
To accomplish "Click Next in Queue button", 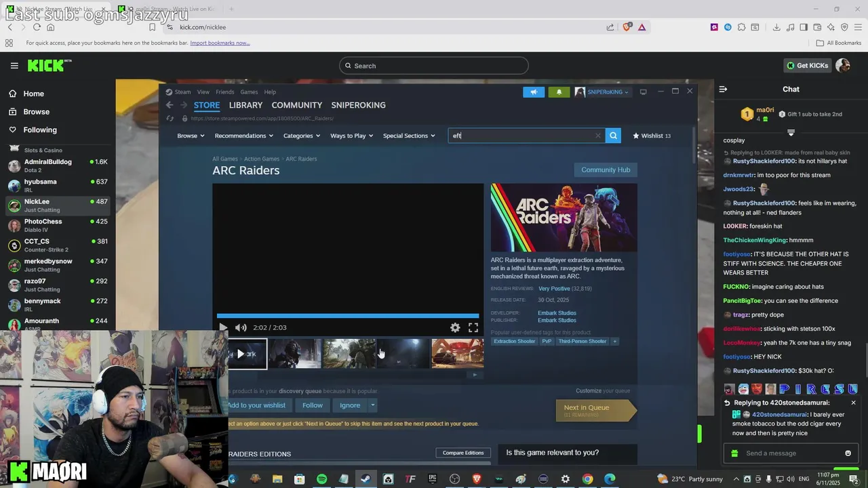I will (x=595, y=410).
